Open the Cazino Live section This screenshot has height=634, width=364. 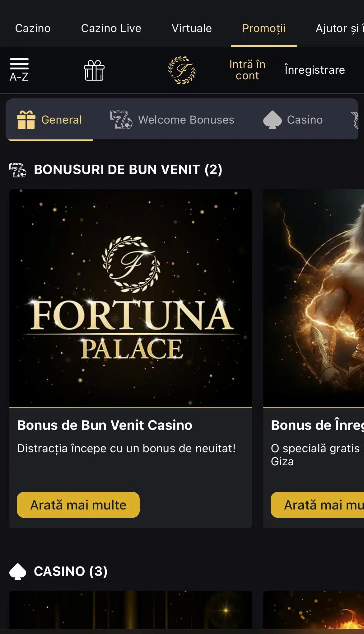coord(111,28)
